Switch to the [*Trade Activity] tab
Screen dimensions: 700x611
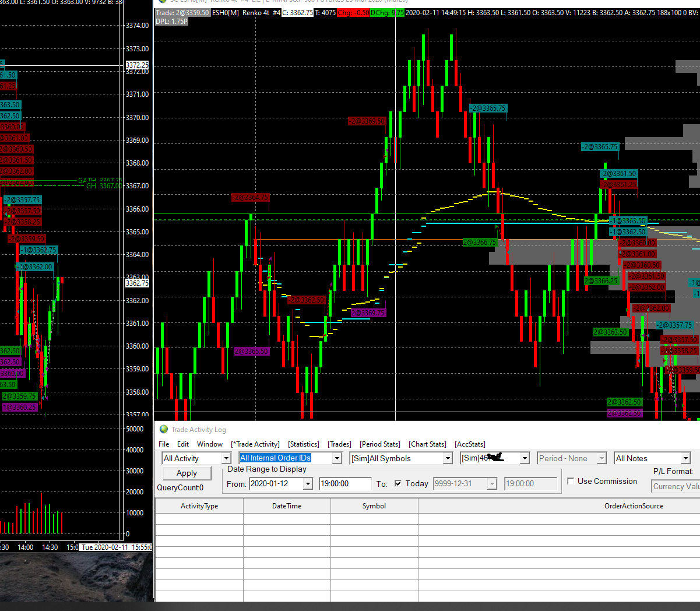coord(255,444)
